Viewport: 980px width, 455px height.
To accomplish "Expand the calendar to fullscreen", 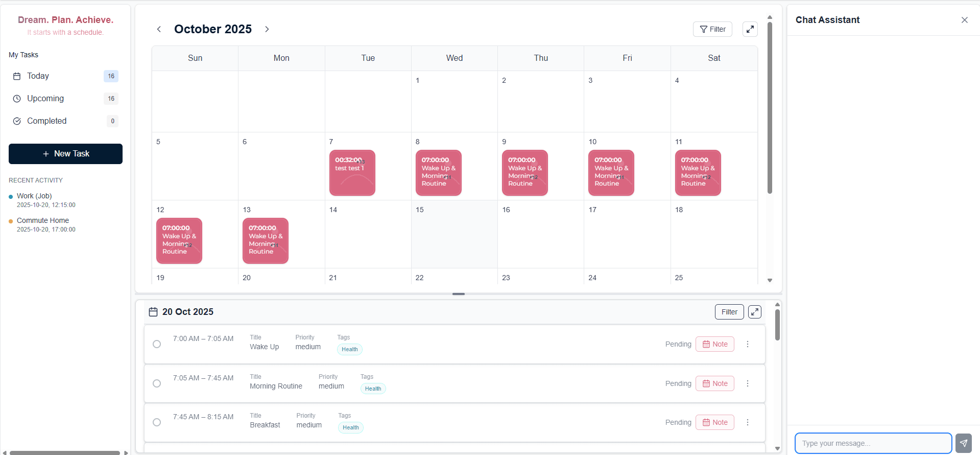I will [750, 29].
